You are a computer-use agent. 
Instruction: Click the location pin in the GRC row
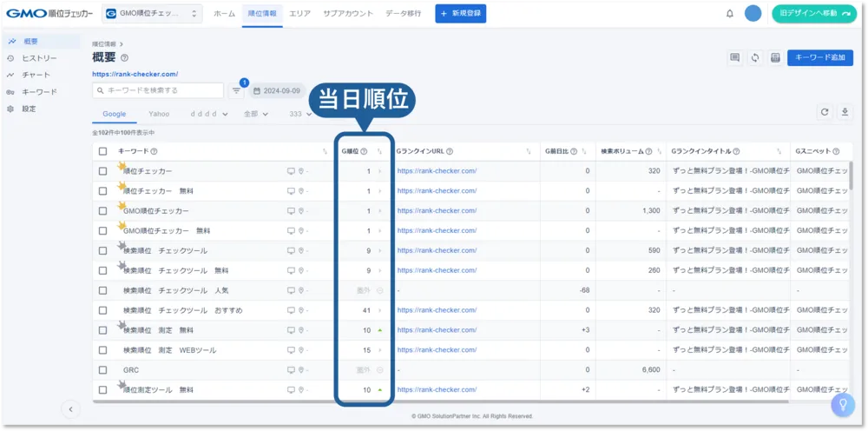click(x=301, y=370)
